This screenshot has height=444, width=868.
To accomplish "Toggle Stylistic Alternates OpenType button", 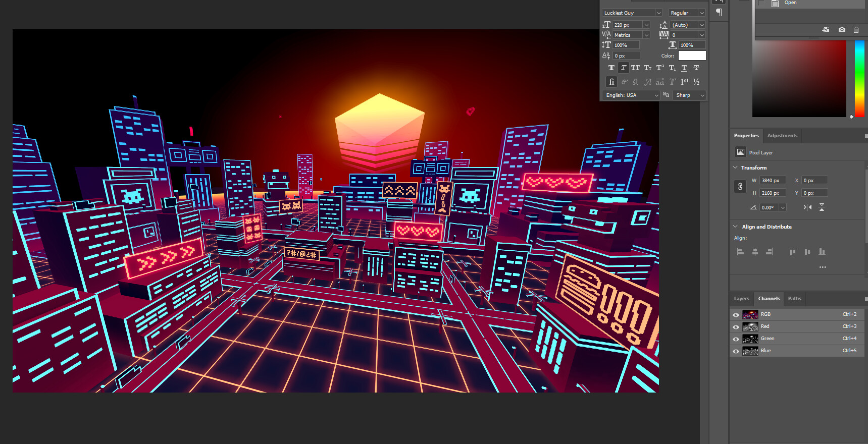I will pyautogui.click(x=660, y=82).
